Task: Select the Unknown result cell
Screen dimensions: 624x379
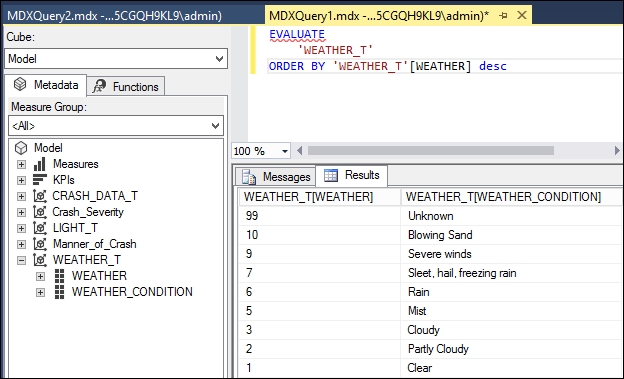Action: click(512, 216)
